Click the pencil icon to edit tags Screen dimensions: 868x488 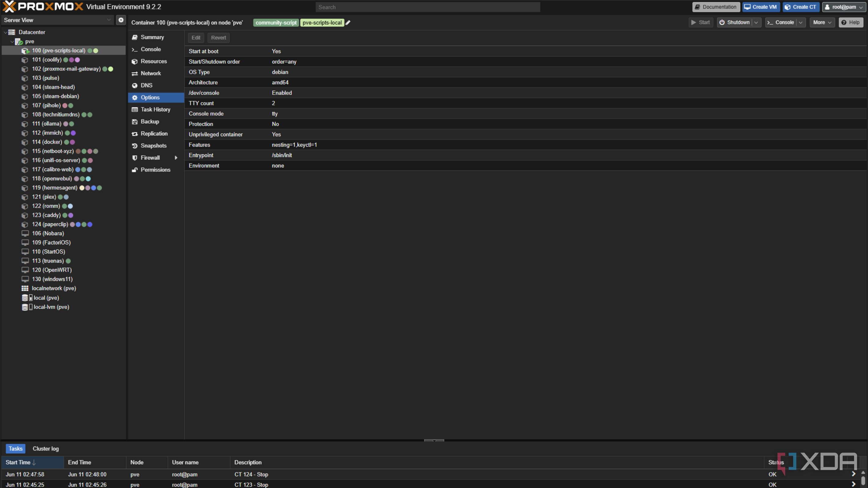pyautogui.click(x=348, y=23)
